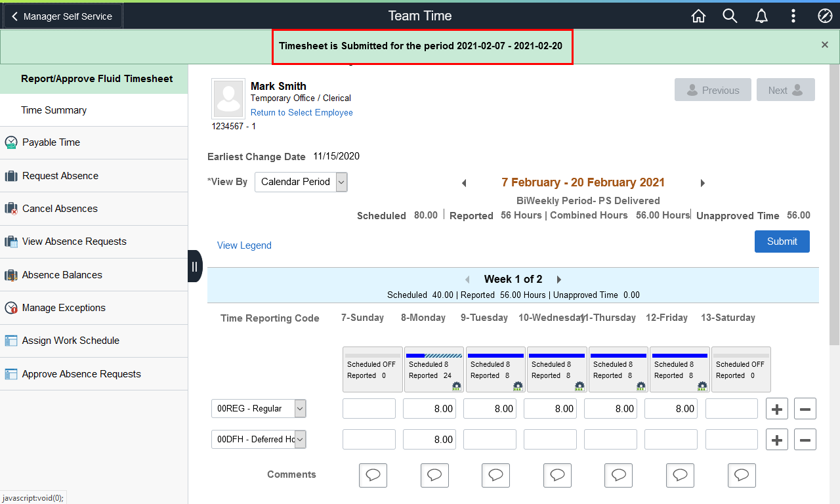The image size is (840, 504).
Task: Delete the 00DFH Deferred row
Action: click(805, 439)
